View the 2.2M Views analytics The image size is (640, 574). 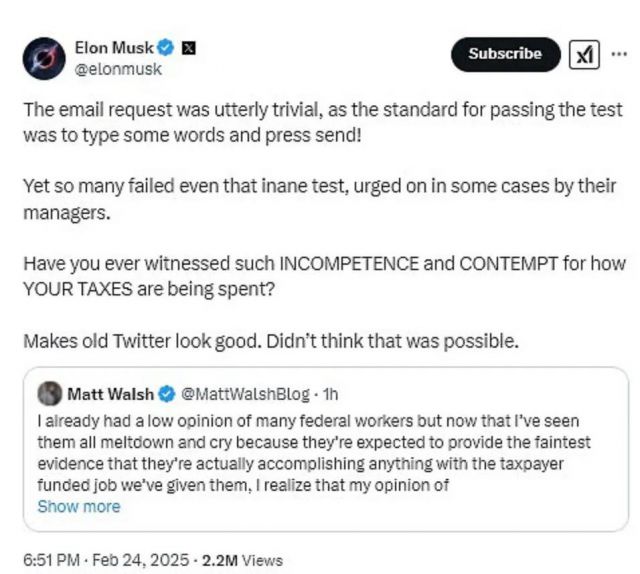[242, 560]
